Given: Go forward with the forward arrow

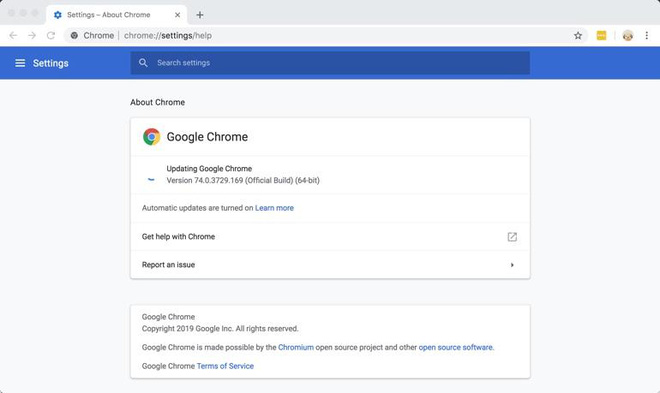Looking at the screenshot, I should click(x=32, y=36).
